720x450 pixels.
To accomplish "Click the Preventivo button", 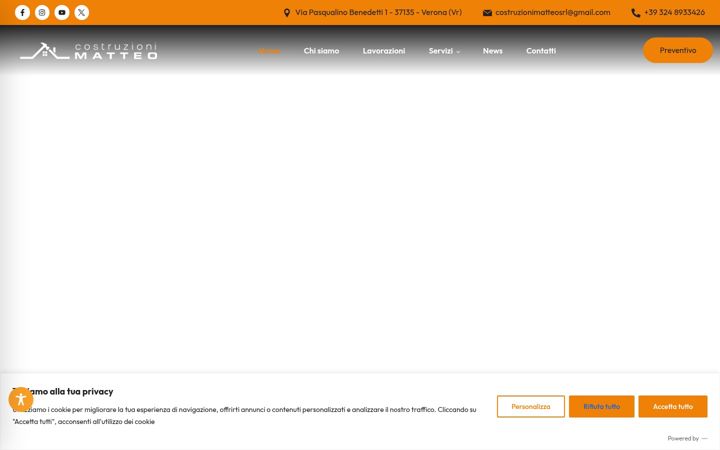I will pyautogui.click(x=678, y=51).
